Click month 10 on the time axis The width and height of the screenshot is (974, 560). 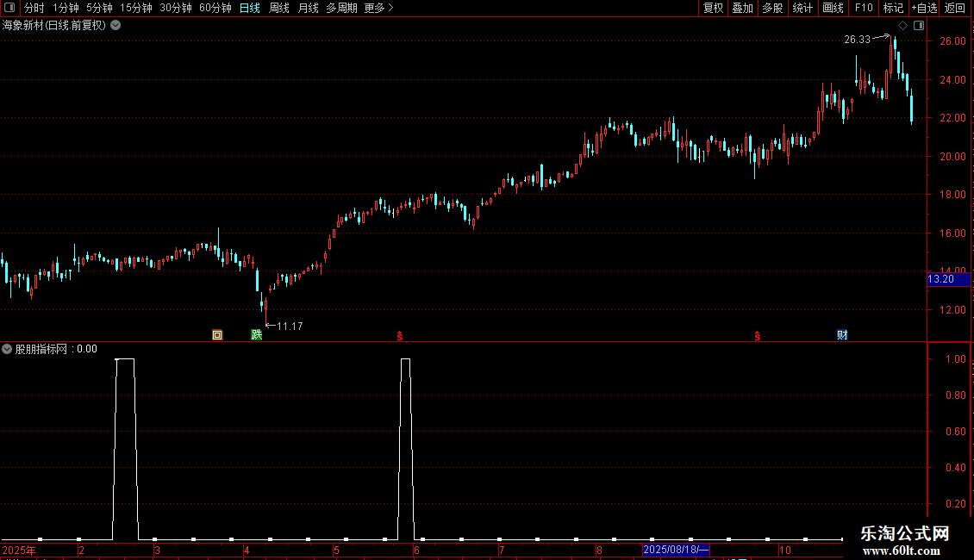coord(785,550)
